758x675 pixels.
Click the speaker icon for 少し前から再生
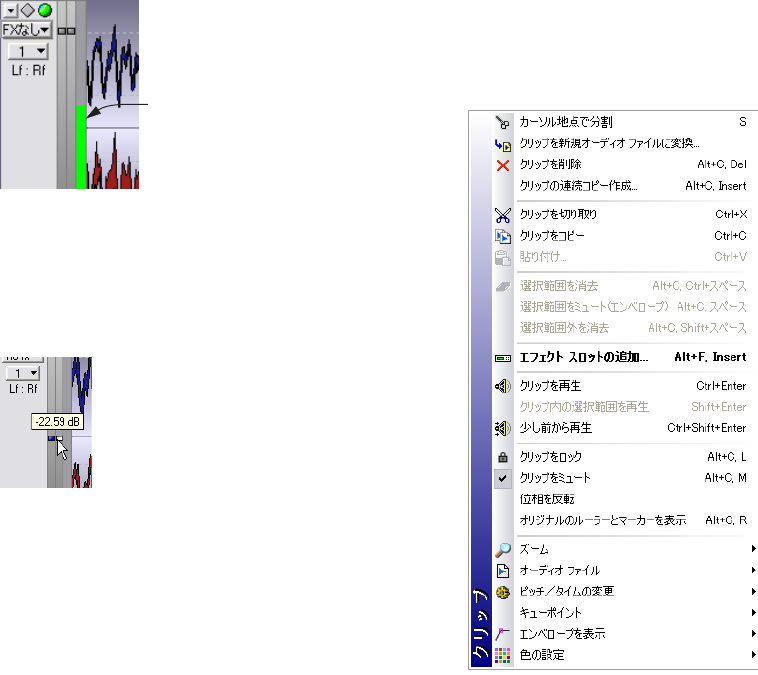tap(503, 428)
